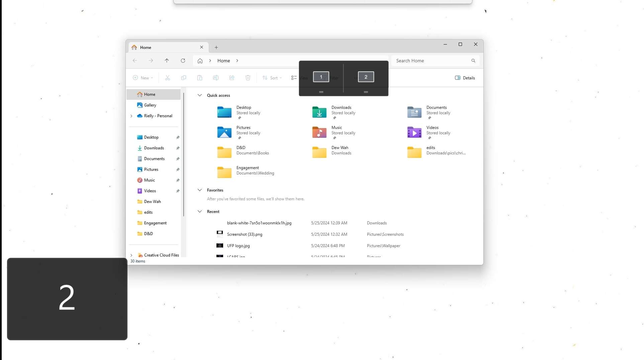Select Home in navigation pane

(x=154, y=94)
